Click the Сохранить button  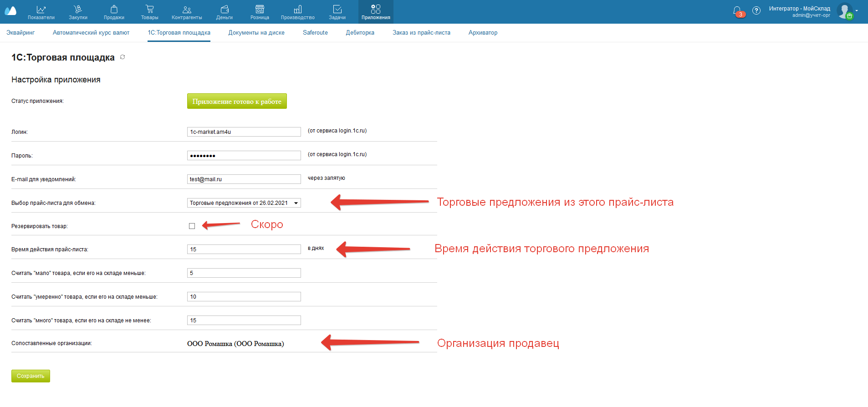[31, 376]
